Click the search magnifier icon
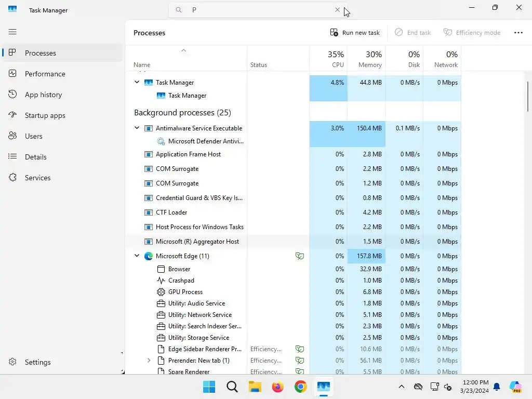The image size is (532, 399). pyautogui.click(x=179, y=10)
